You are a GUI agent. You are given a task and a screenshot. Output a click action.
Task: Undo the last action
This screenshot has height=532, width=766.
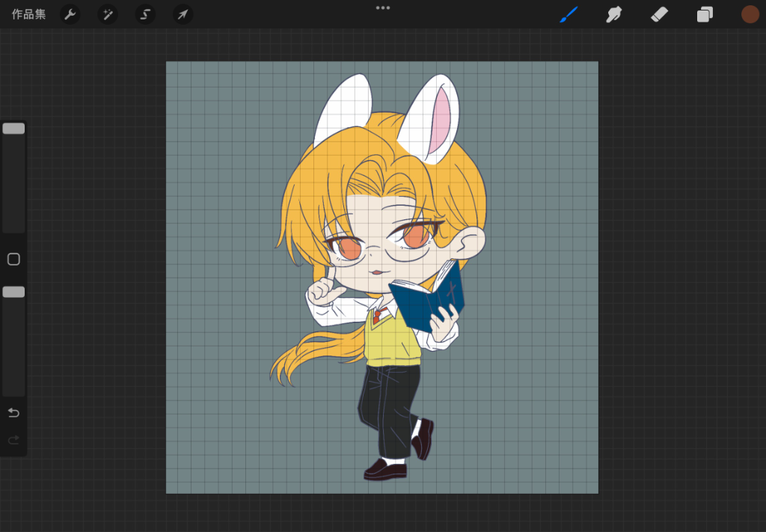[x=13, y=413]
